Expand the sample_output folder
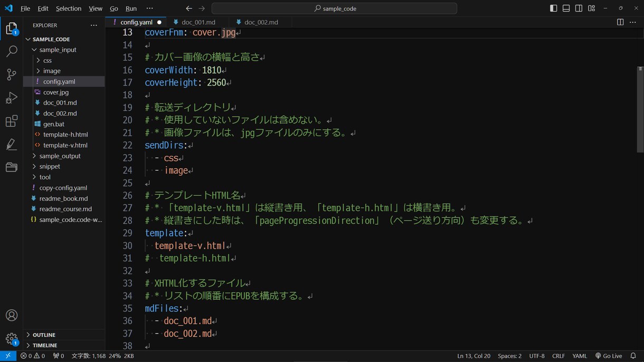This screenshot has width=644, height=362. pyautogui.click(x=64, y=156)
